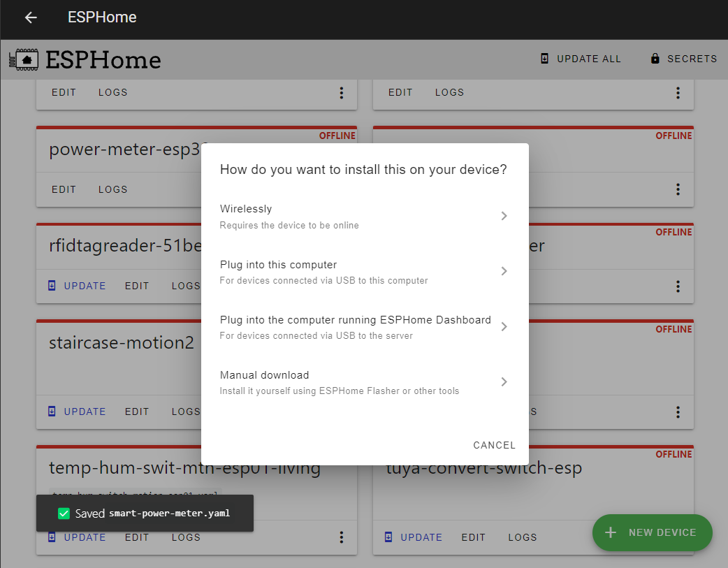Click 'Requires the device to be online' text

289,225
